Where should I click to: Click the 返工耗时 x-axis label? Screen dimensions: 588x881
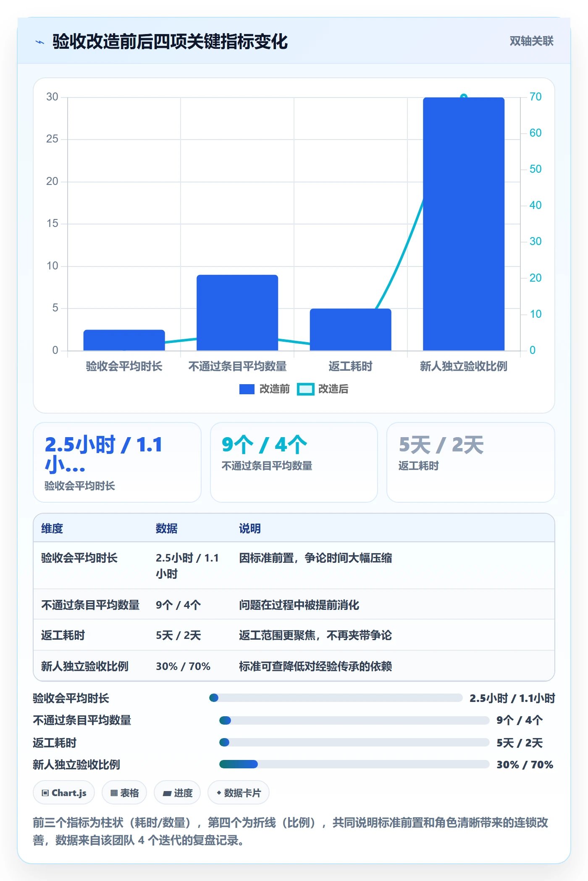[351, 367]
